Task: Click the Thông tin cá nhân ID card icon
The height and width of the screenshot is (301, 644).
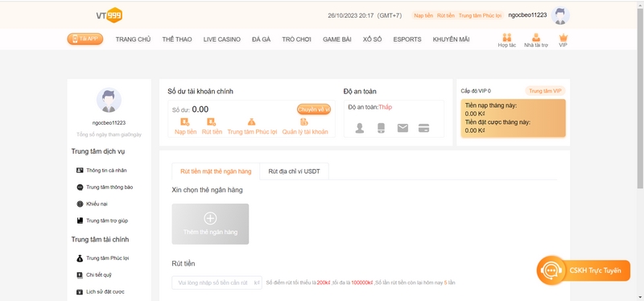Action: point(80,170)
